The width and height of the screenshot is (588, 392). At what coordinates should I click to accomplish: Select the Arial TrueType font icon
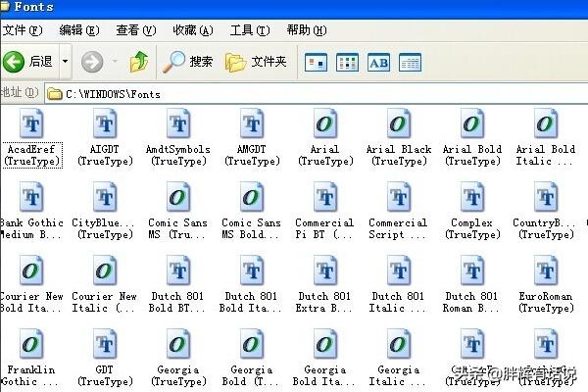click(325, 123)
